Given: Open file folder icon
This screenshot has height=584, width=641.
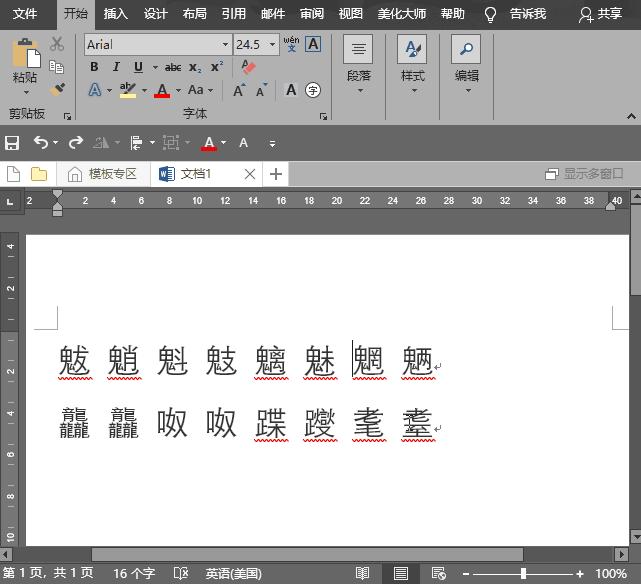Looking at the screenshot, I should [x=39, y=174].
